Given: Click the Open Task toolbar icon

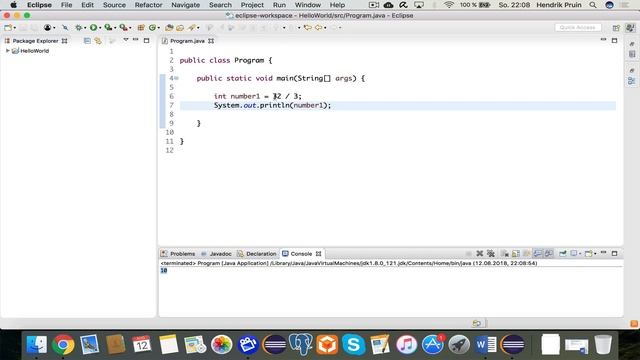Looking at the screenshot, I should 180,28.
